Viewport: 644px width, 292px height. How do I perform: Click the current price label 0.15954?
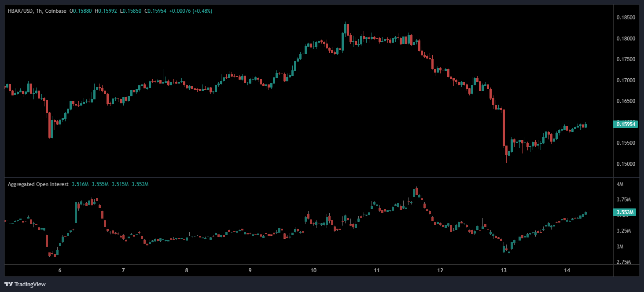click(626, 124)
